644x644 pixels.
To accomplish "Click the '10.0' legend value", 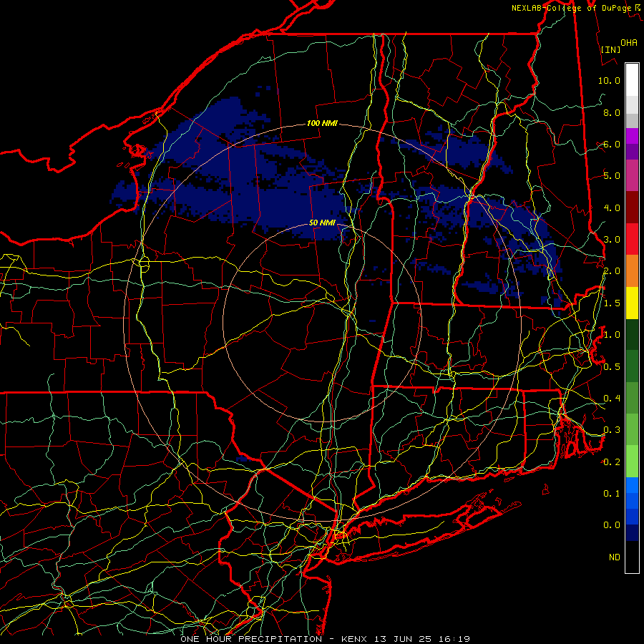I will [609, 80].
